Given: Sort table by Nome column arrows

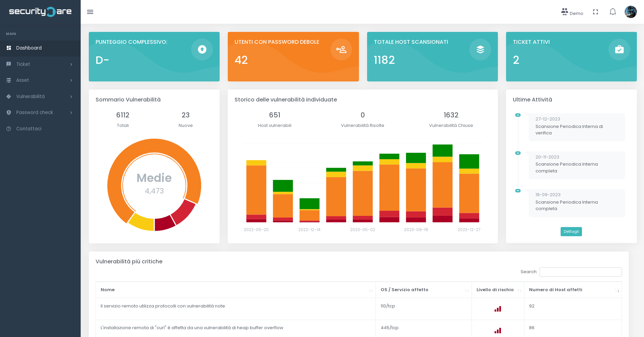Looking at the screenshot, I should (x=371, y=291).
